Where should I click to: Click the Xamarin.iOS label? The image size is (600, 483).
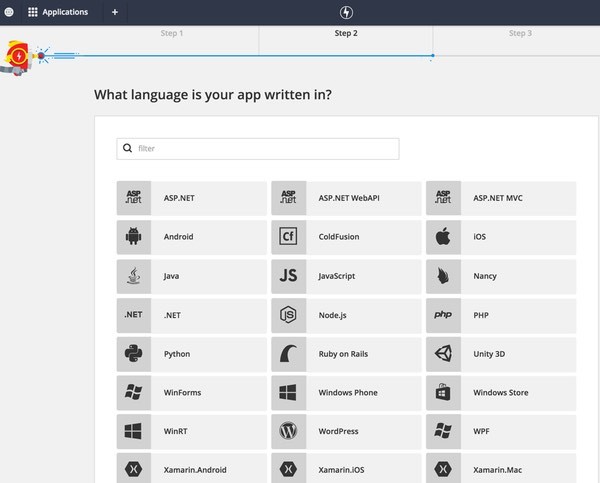341,470
